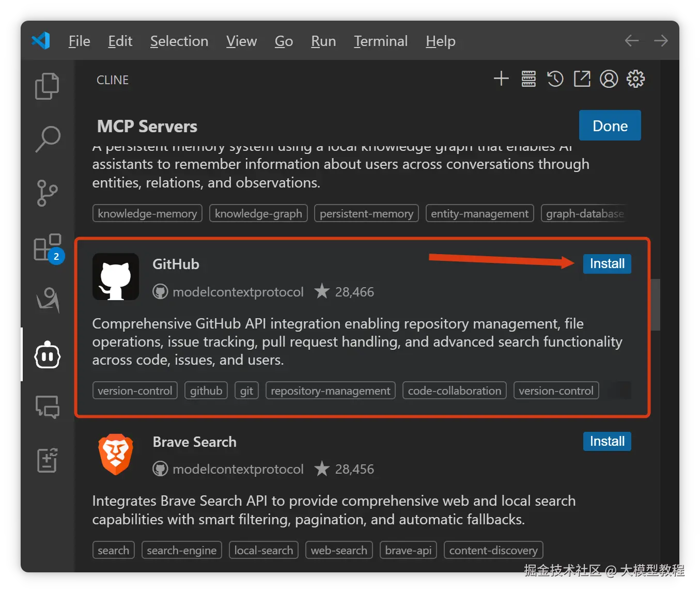Click the MCP Servers heading
Image resolution: width=700 pixels, height=593 pixels.
147,127
